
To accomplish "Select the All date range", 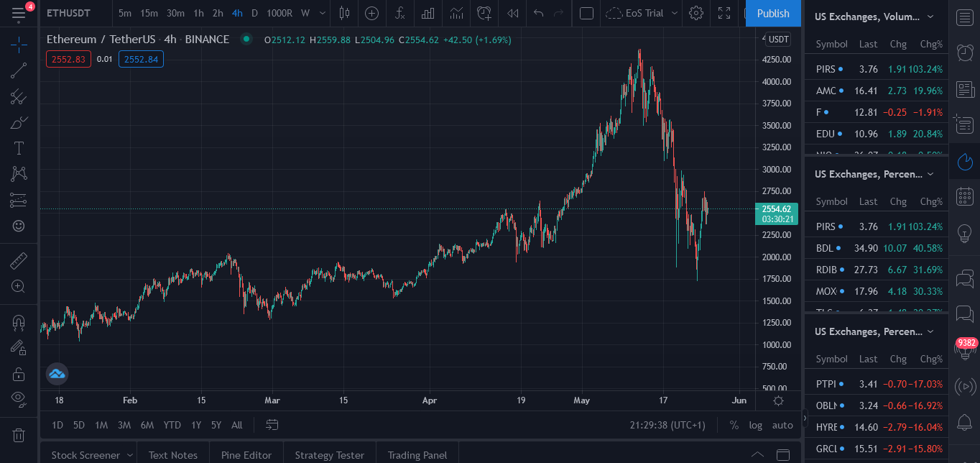I will point(236,425).
